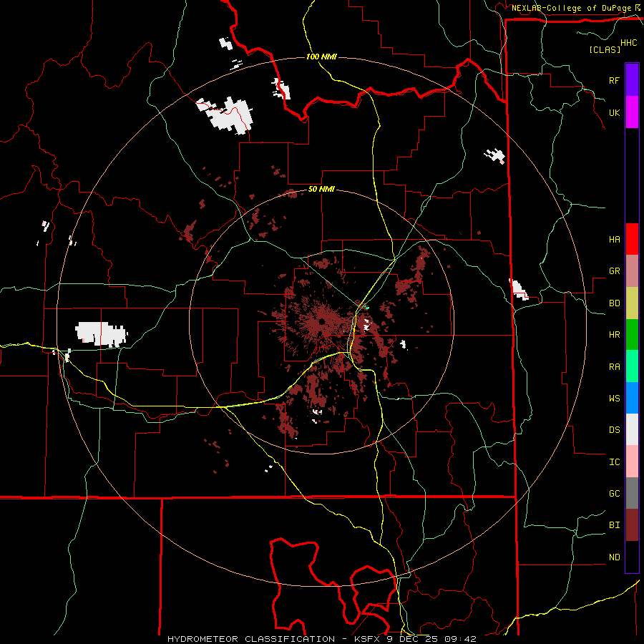Click the "HHC" product label
This screenshot has height=644, width=644.
pyautogui.click(x=628, y=43)
